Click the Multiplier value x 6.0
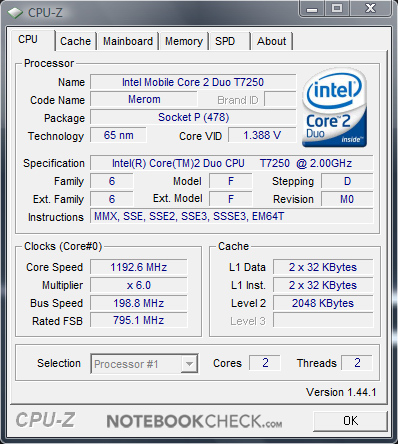Image resolution: width=398 pixels, height=444 pixels. pyautogui.click(x=139, y=285)
